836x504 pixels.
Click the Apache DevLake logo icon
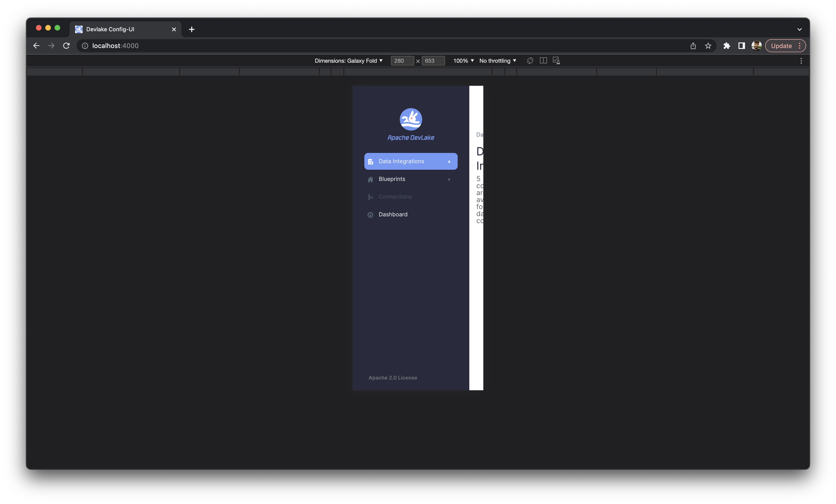coord(411,119)
